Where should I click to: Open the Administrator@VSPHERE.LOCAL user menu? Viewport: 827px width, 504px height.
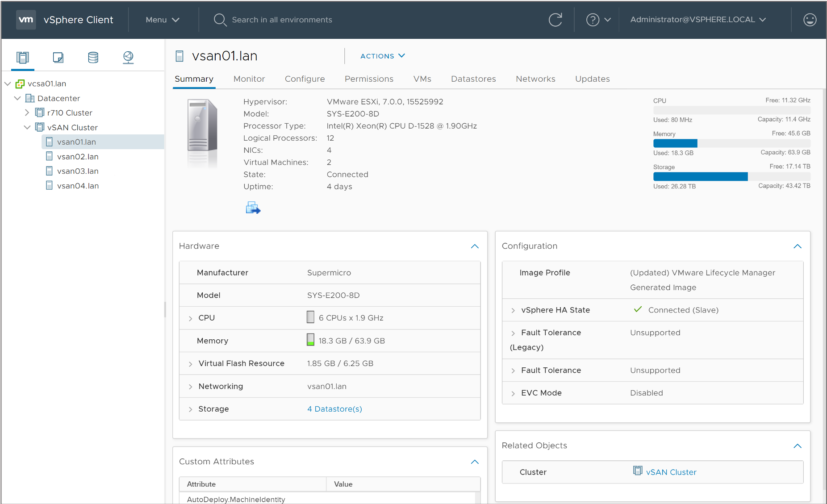(698, 20)
